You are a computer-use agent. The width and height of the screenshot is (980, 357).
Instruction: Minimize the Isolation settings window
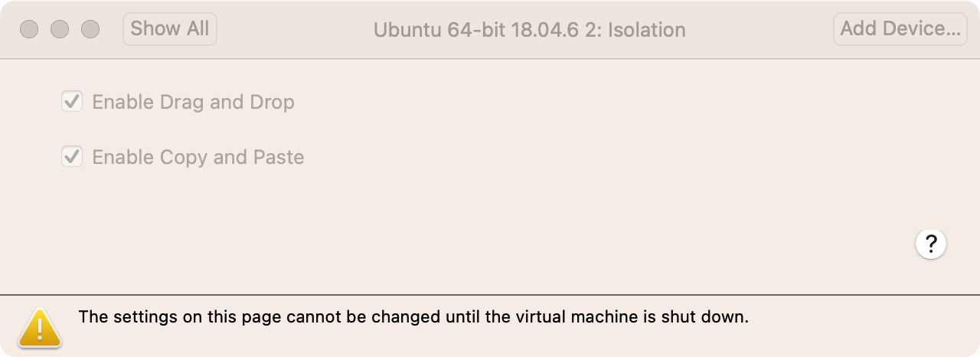[x=60, y=29]
